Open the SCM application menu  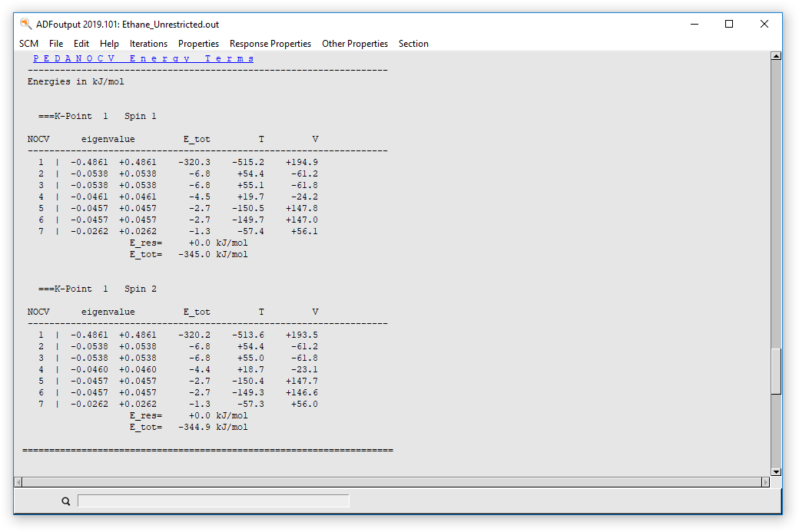pyautogui.click(x=28, y=44)
